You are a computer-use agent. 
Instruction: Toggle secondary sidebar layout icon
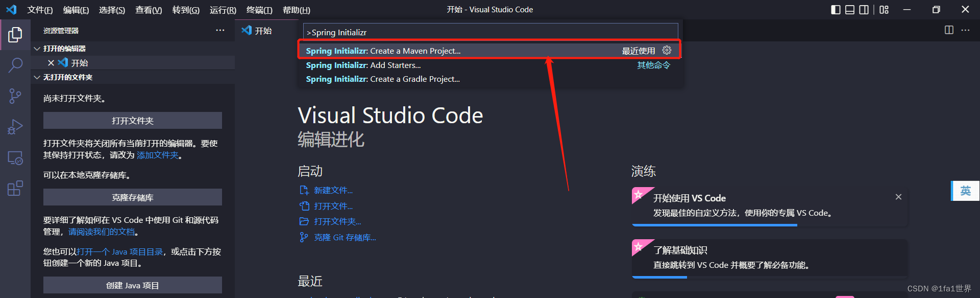[864, 10]
